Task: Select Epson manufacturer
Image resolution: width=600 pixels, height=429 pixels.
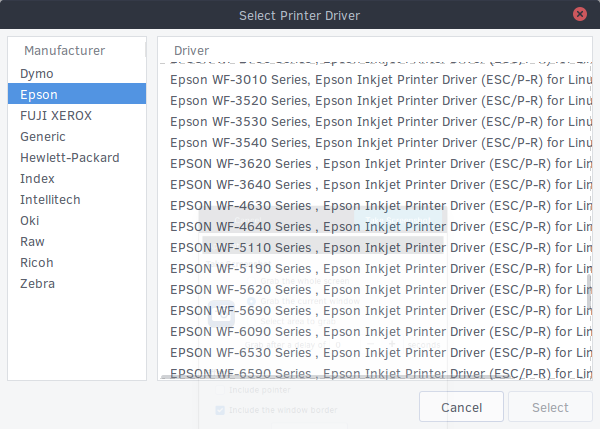Action: tap(77, 94)
